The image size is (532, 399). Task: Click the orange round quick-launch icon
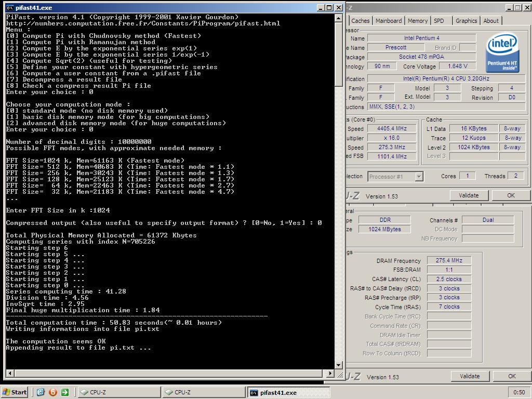(x=53, y=392)
